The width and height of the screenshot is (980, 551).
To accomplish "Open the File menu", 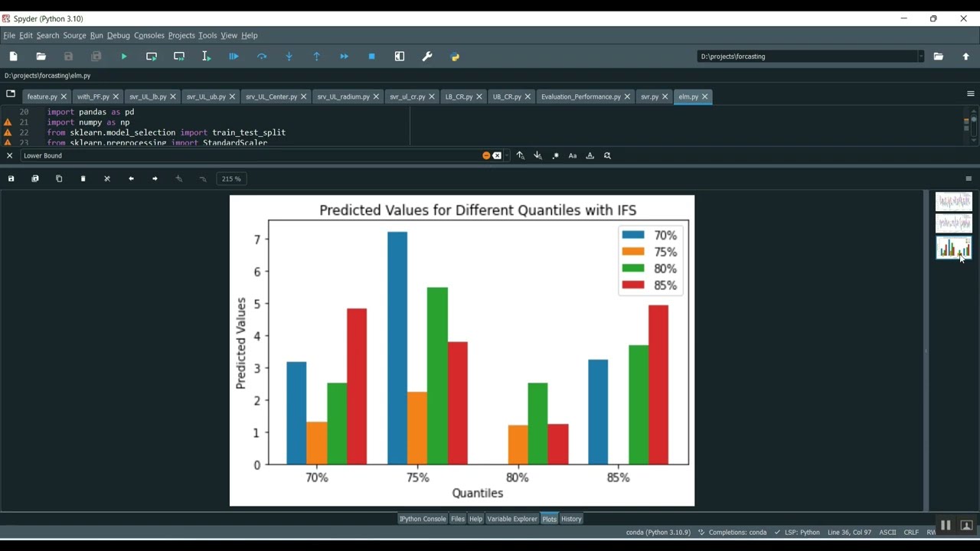I will 9,35.
